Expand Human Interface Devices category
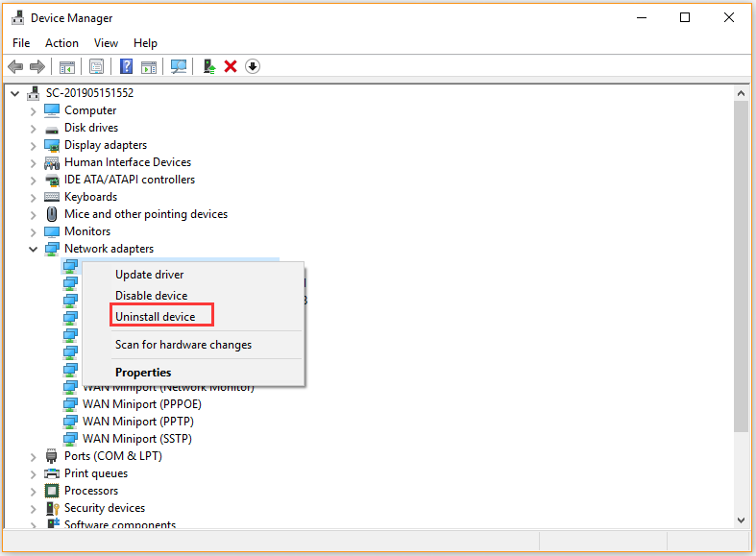The width and height of the screenshot is (756, 556). (33, 163)
